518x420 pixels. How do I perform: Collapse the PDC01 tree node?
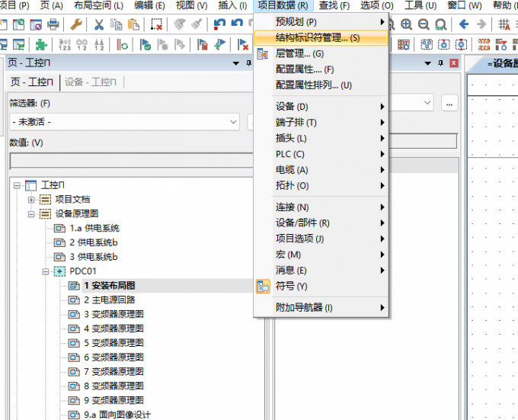coord(45,271)
